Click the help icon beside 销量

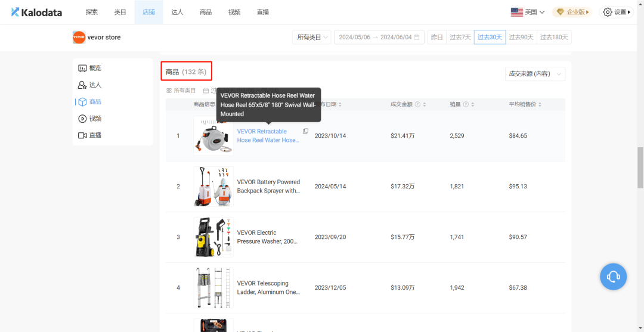pyautogui.click(x=466, y=104)
